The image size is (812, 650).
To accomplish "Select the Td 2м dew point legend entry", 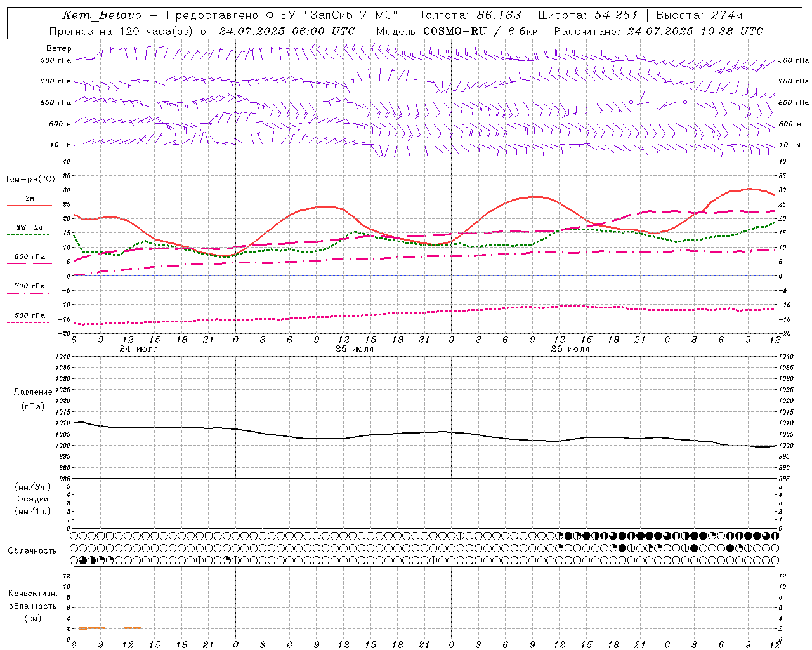I will coord(30,227).
